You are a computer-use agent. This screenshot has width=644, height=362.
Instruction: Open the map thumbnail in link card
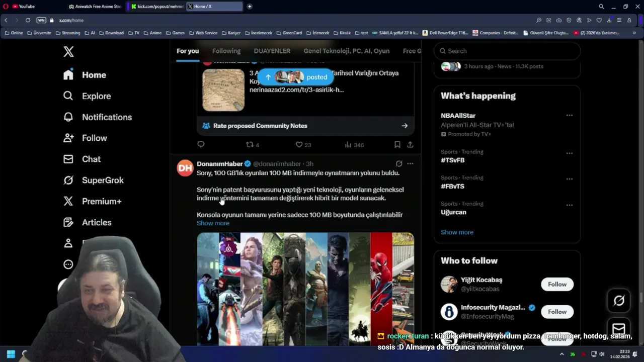pos(223,90)
